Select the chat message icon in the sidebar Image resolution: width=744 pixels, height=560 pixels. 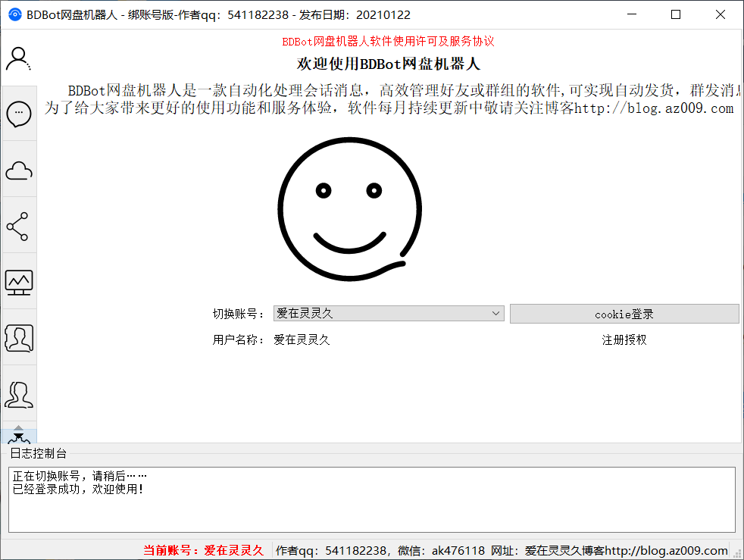(x=18, y=114)
